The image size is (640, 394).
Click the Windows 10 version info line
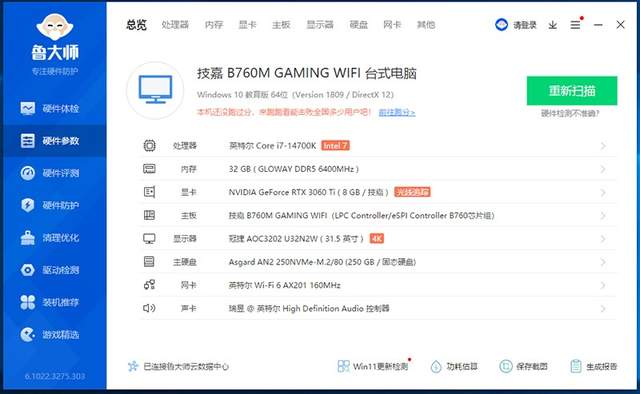pyautogui.click(x=295, y=95)
